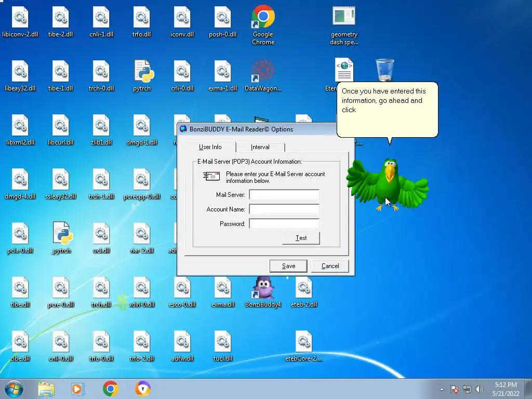532x399 pixels.
Task: Click the parrot's speech balloon
Action: (x=388, y=109)
